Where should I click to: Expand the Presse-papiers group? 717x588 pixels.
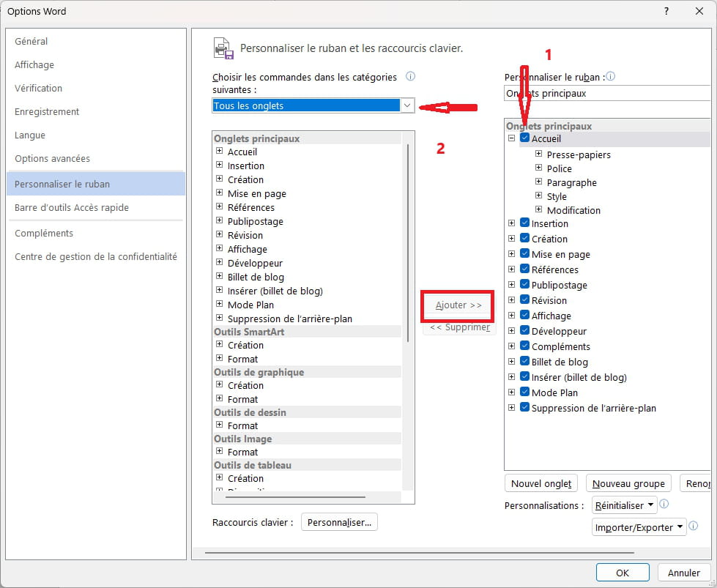tap(538, 154)
